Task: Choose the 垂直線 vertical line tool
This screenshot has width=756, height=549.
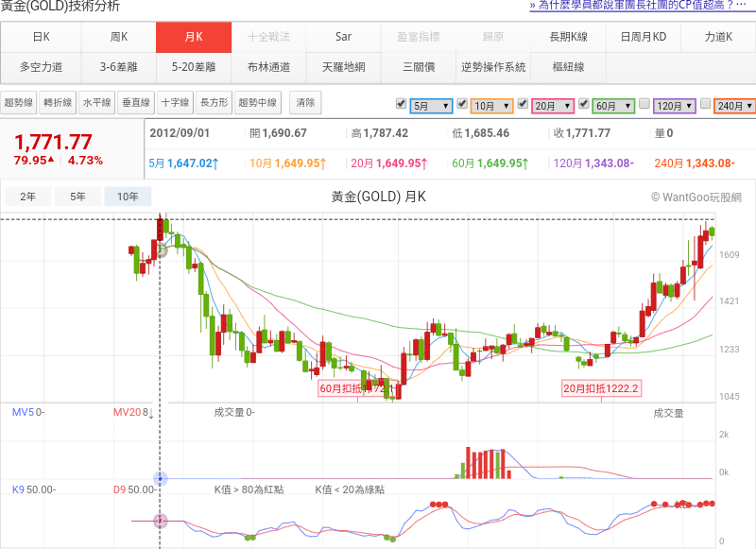Action: click(135, 102)
